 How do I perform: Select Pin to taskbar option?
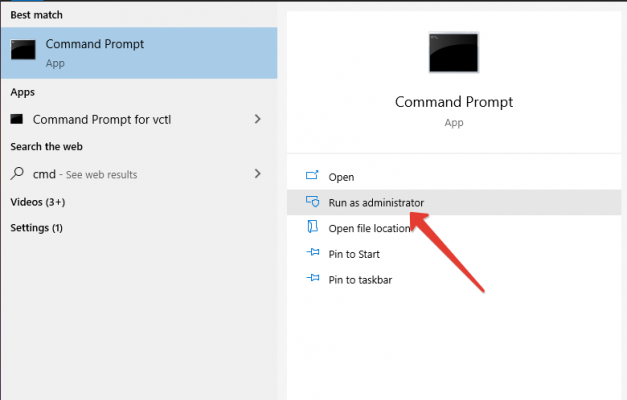click(360, 280)
